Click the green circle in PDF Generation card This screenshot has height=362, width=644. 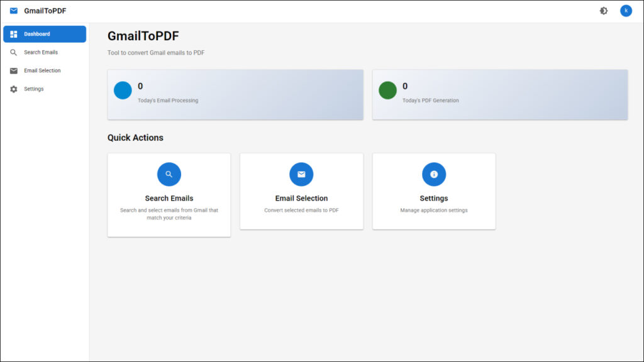tap(387, 90)
